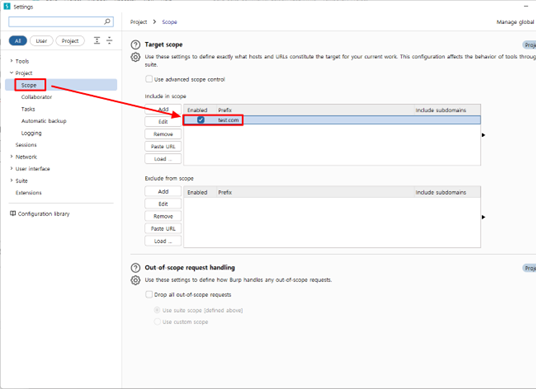Enable Drop all out-of-scope requests
The height and width of the screenshot is (389, 536).
149,294
